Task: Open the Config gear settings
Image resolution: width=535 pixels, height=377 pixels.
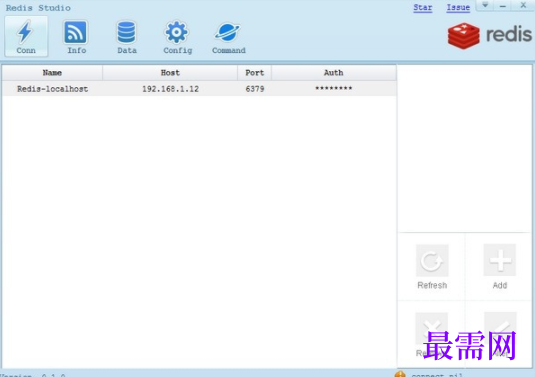Action: pyautogui.click(x=177, y=36)
